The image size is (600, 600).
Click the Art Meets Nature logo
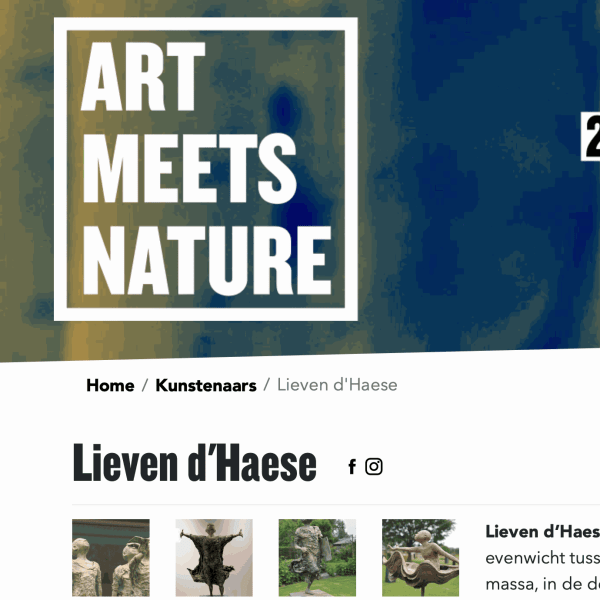(206, 169)
